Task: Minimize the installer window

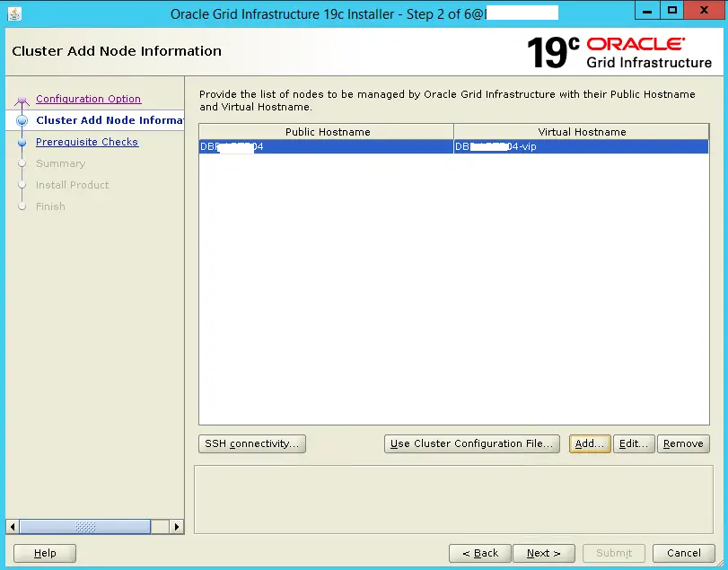Action: point(647,11)
